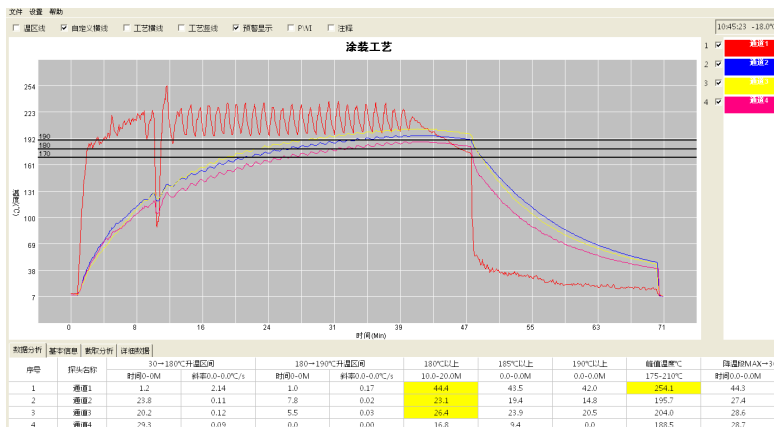
Task: Click the red 通道1 color swatch
Action: (x=748, y=46)
